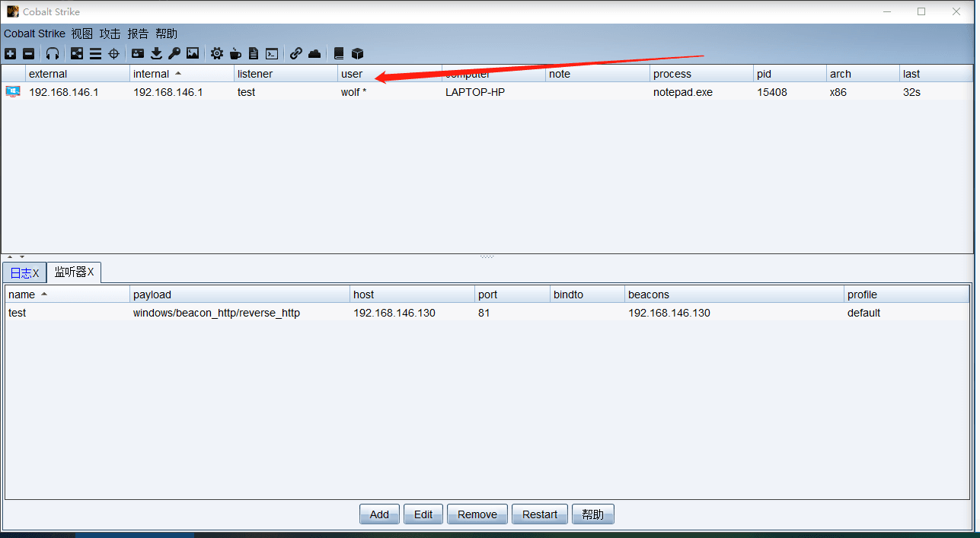Click the coffee cup Java payload icon
The image size is (980, 538).
235,53
